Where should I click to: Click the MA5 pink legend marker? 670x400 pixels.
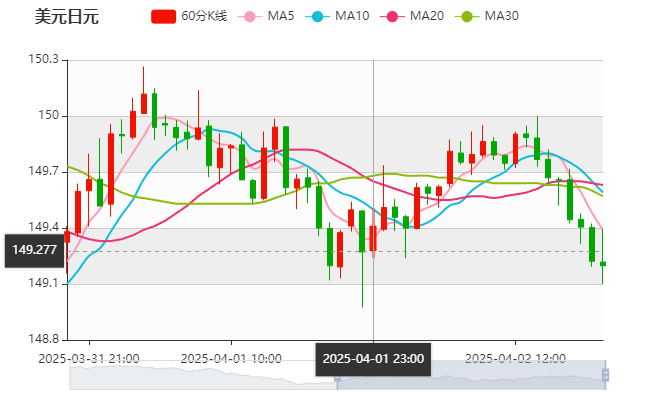[250, 16]
